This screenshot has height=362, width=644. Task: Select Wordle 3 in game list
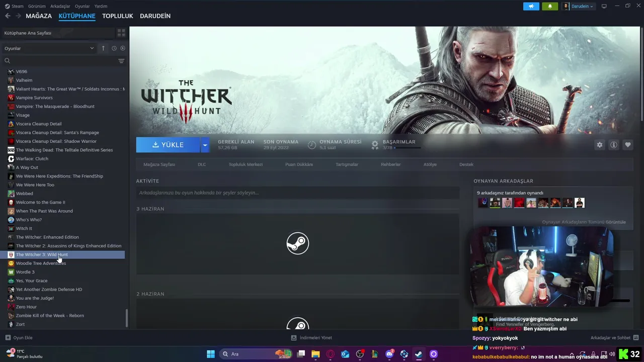(x=25, y=272)
